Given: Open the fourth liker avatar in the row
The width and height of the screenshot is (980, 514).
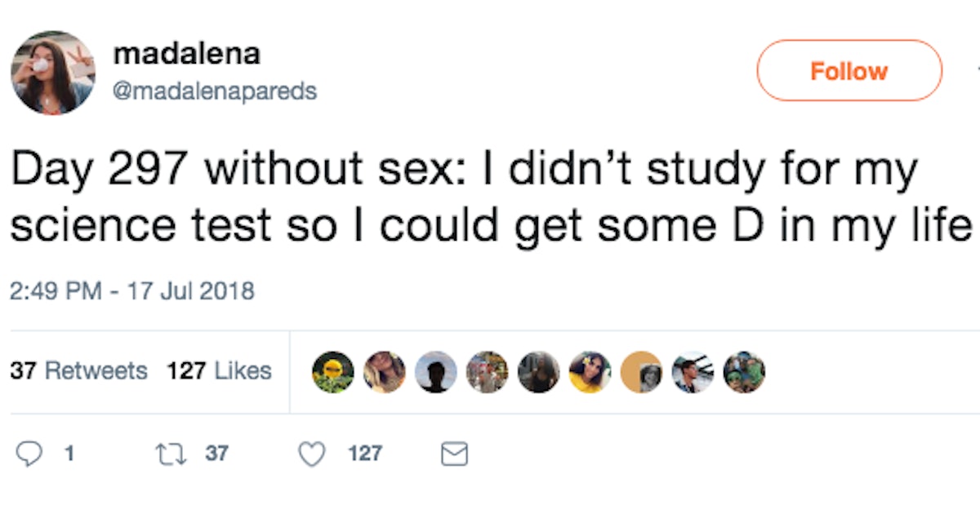Looking at the screenshot, I should pos(488,372).
